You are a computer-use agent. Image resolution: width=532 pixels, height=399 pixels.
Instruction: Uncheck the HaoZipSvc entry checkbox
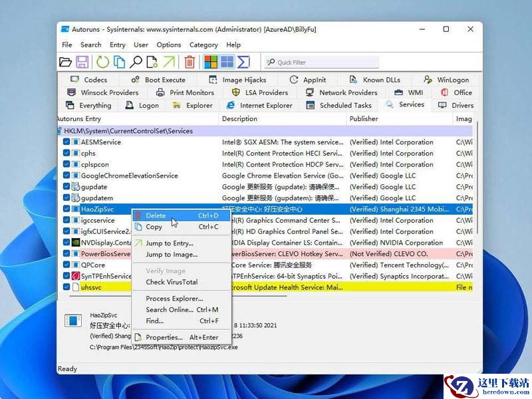point(66,209)
